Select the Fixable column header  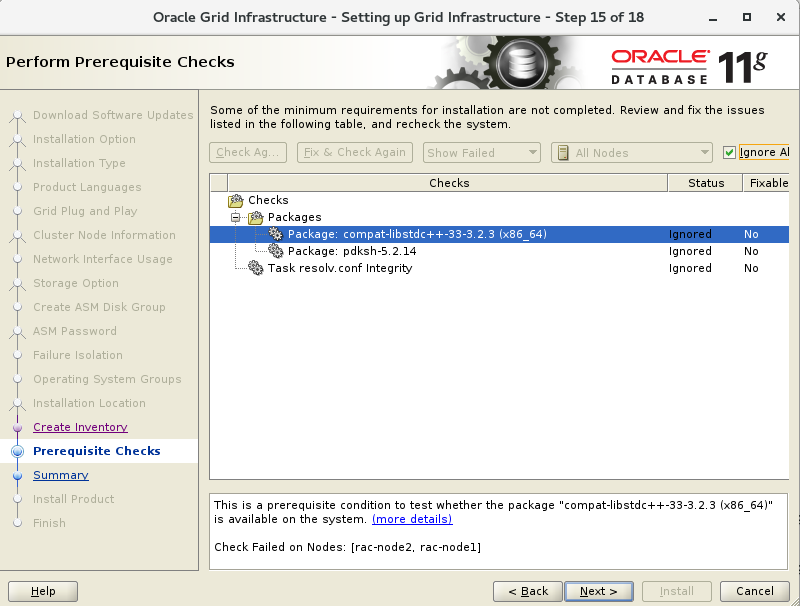point(766,183)
